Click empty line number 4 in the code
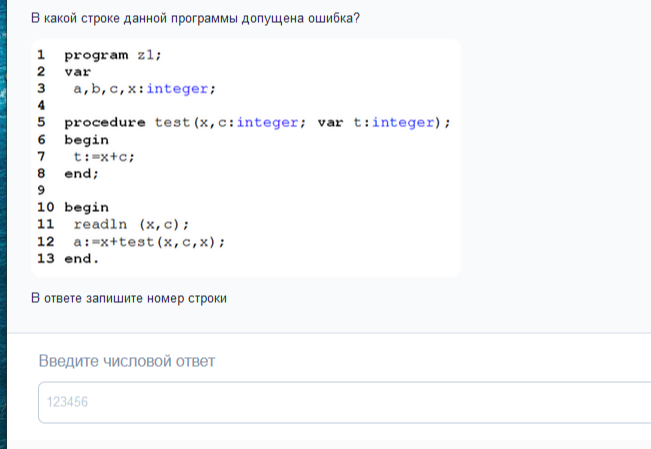This screenshot has width=651, height=449. pyautogui.click(x=41, y=105)
